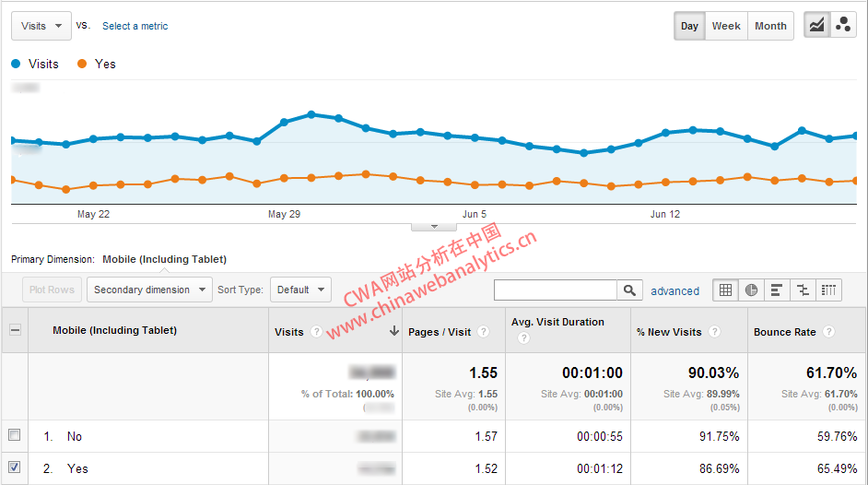This screenshot has height=485, width=868.
Task: Click help icon next to Bounce Rate
Action: click(x=828, y=332)
